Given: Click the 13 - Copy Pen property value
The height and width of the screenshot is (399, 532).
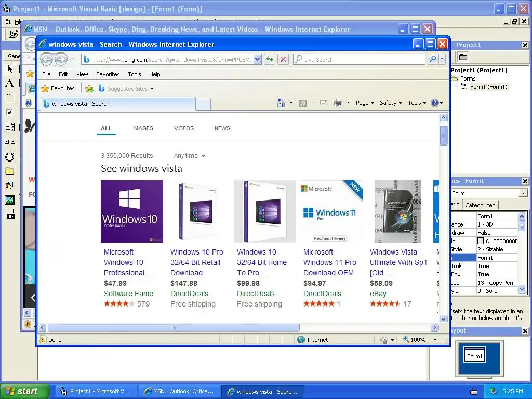Looking at the screenshot, I should [x=497, y=283].
